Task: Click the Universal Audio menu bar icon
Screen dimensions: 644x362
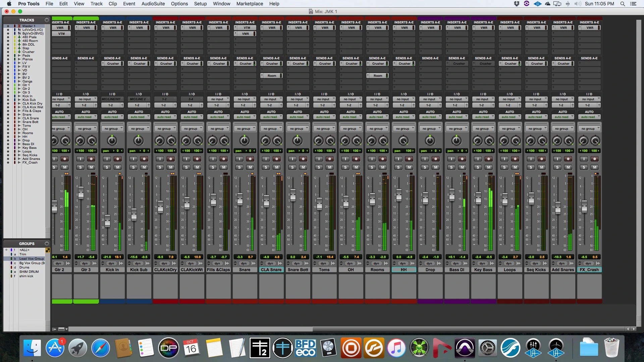Action: [537, 4]
